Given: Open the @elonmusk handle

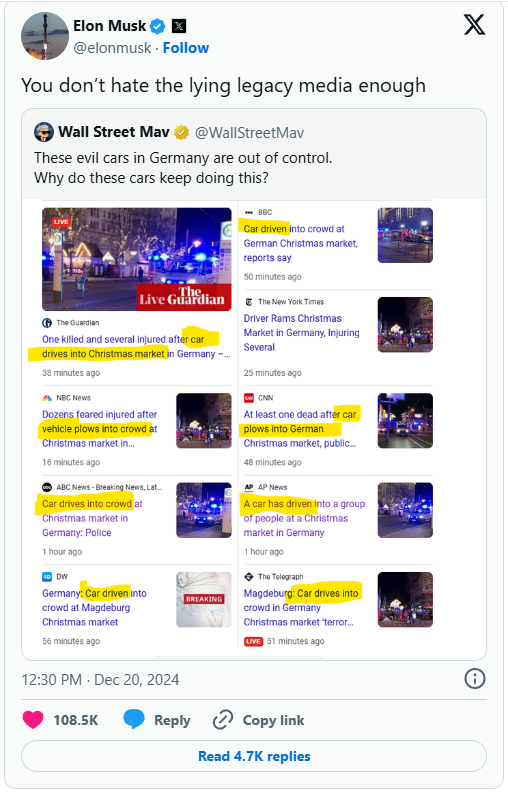Looking at the screenshot, I should tap(112, 48).
